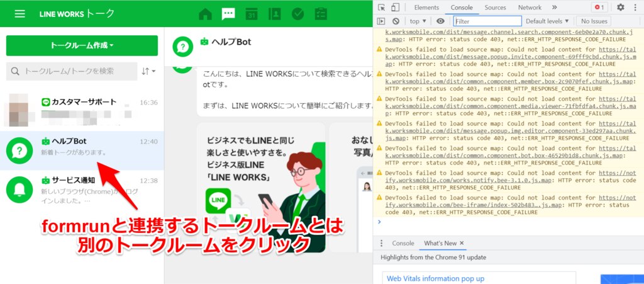
Task: Open the トークルーム作成 dropdown button
Action: tap(82, 45)
